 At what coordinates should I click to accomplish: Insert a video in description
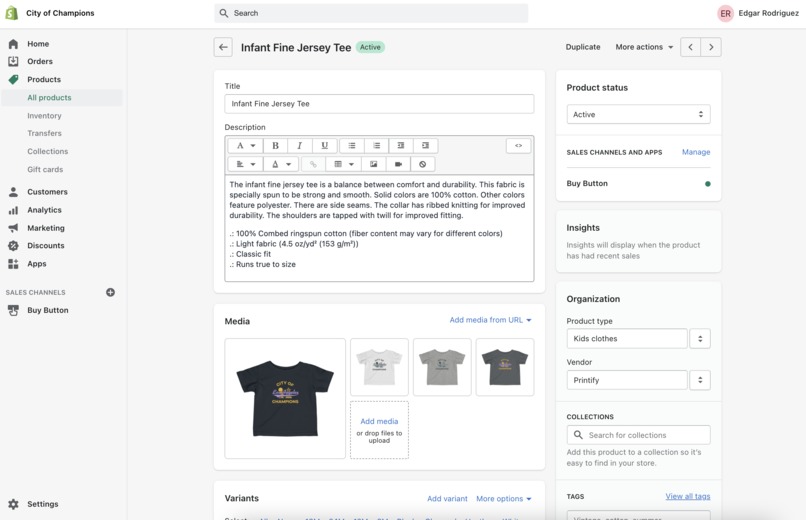click(x=398, y=164)
